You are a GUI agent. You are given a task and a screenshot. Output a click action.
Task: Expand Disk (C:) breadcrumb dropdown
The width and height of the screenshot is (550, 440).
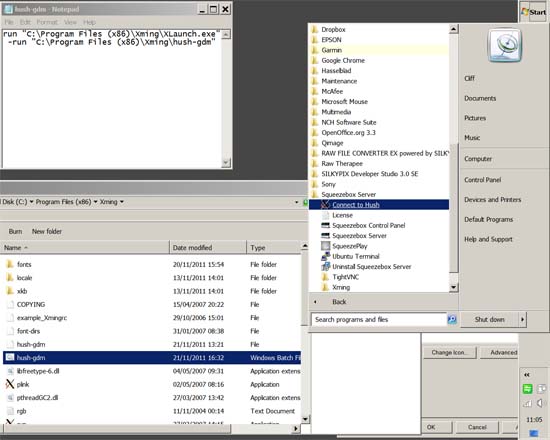pyautogui.click(x=32, y=202)
